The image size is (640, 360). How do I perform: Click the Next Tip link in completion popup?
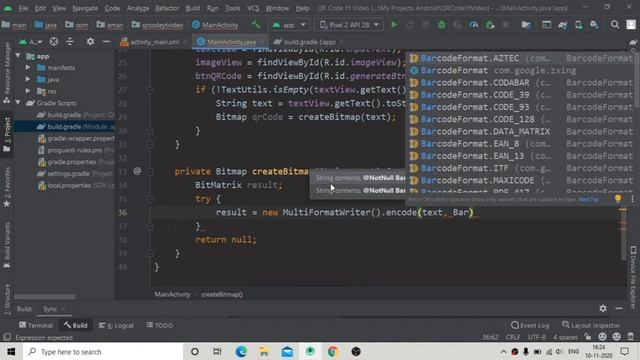click(588, 200)
